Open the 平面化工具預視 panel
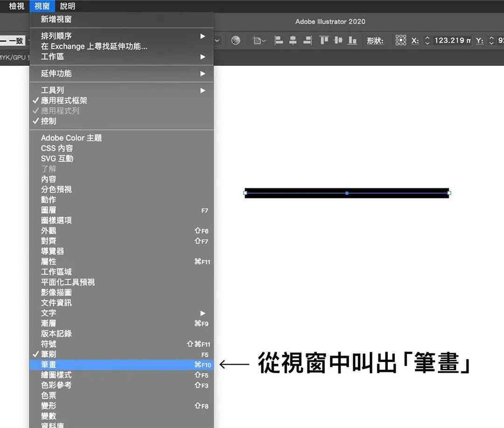 (121, 282)
